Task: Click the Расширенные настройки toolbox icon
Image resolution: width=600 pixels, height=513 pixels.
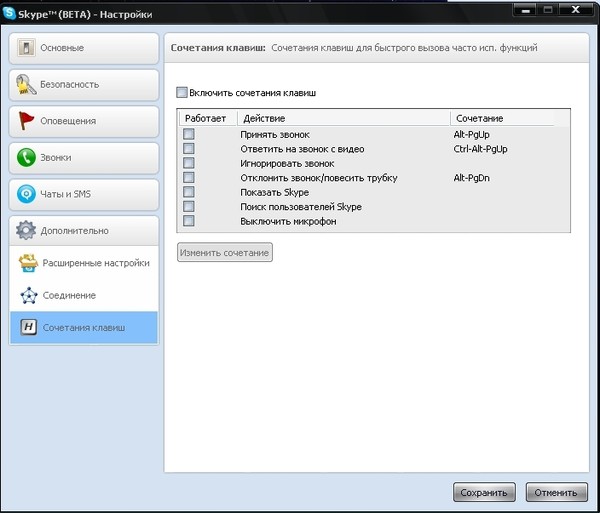Action: (x=28, y=263)
